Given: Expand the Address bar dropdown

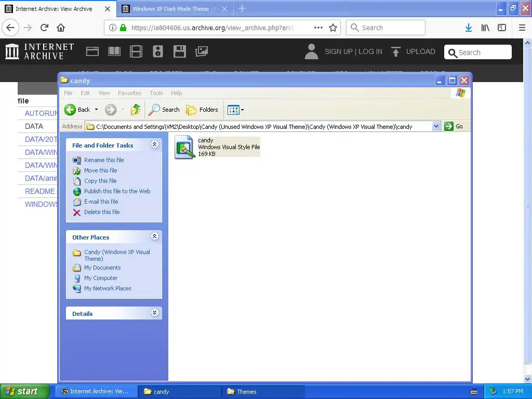Looking at the screenshot, I should pos(436,126).
